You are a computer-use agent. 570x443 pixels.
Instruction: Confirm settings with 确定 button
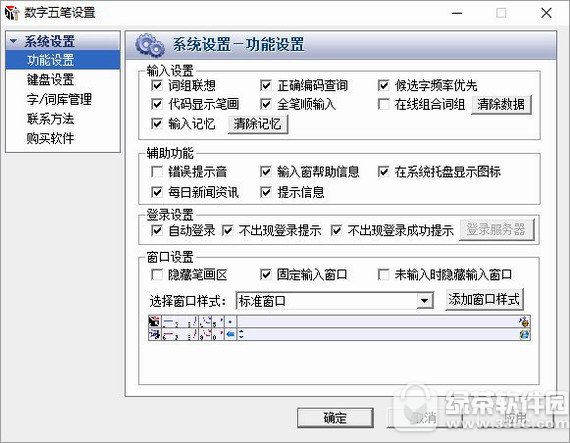pos(335,418)
